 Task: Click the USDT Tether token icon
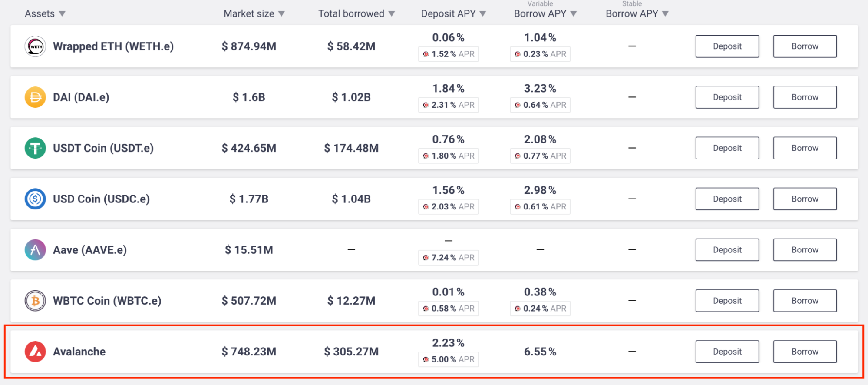coord(35,148)
